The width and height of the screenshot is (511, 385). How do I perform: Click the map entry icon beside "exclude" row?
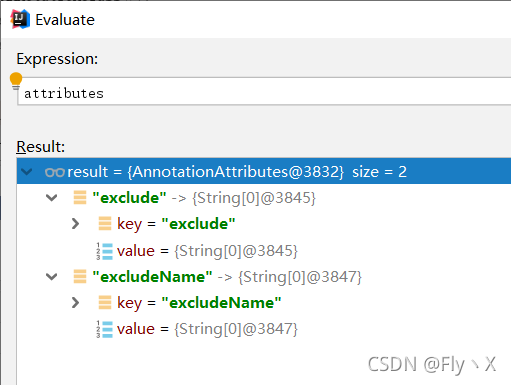pyautogui.click(x=80, y=197)
